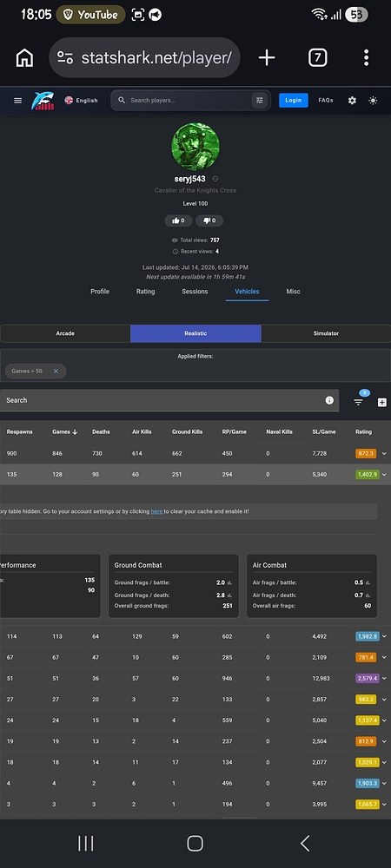Image resolution: width=391 pixels, height=868 pixels.
Task: Switch to the Sessions tab
Action: click(x=195, y=292)
